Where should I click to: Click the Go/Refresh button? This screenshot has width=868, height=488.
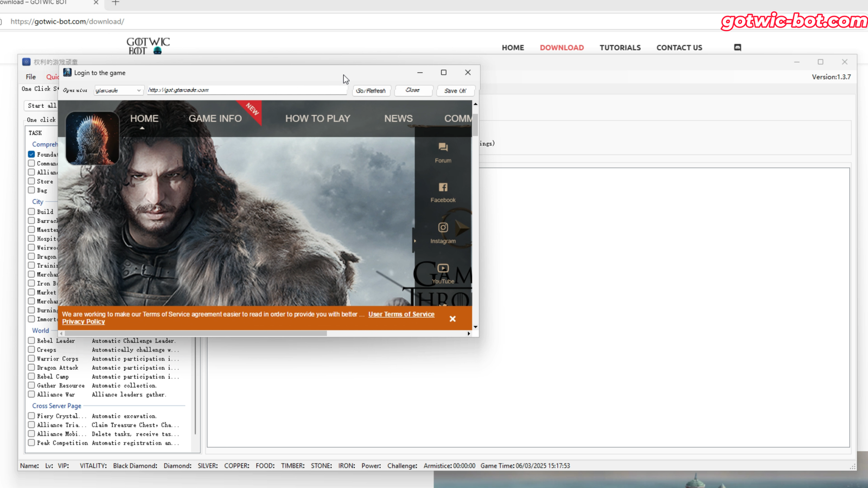[371, 91]
